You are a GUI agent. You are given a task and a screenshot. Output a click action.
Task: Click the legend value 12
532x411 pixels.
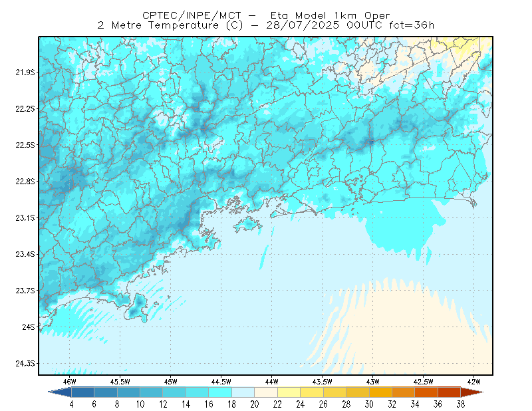(163, 404)
